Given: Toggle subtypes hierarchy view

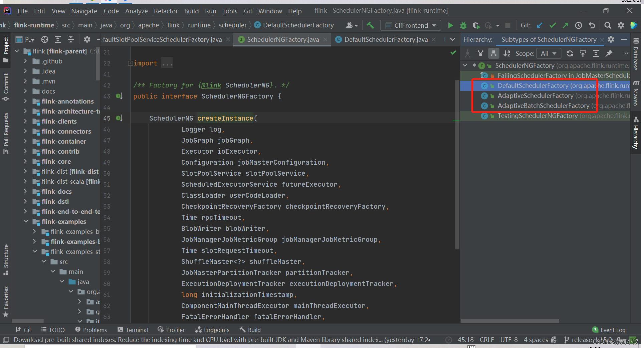Looking at the screenshot, I should [493, 53].
